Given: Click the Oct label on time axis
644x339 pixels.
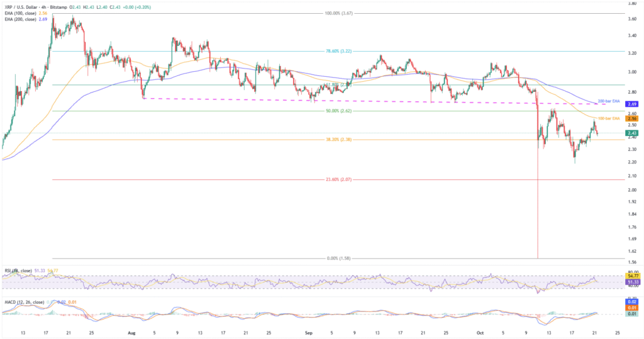Looking at the screenshot, I should (480, 332).
